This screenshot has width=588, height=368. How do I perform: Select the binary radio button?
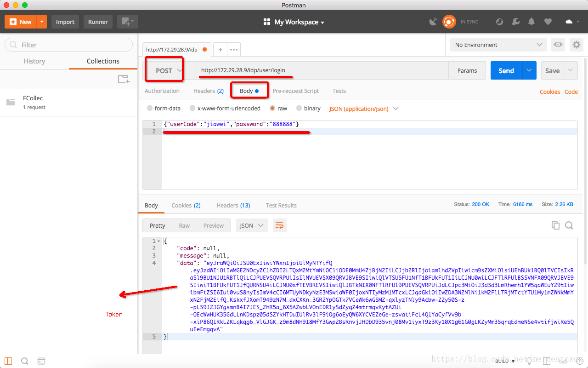pos(299,109)
